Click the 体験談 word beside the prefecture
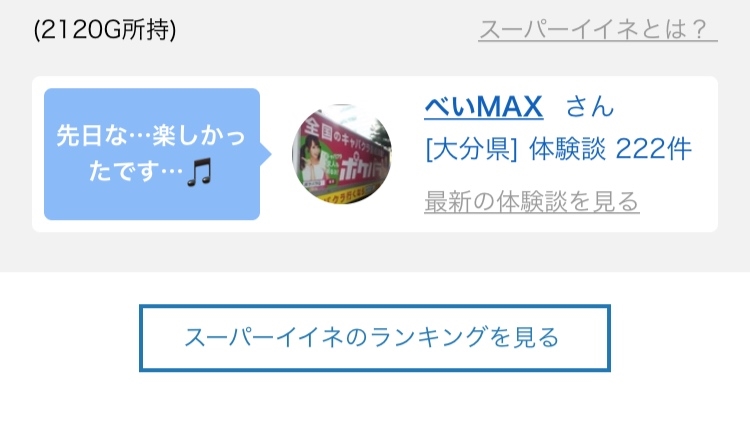The image size is (750, 421). point(567,149)
